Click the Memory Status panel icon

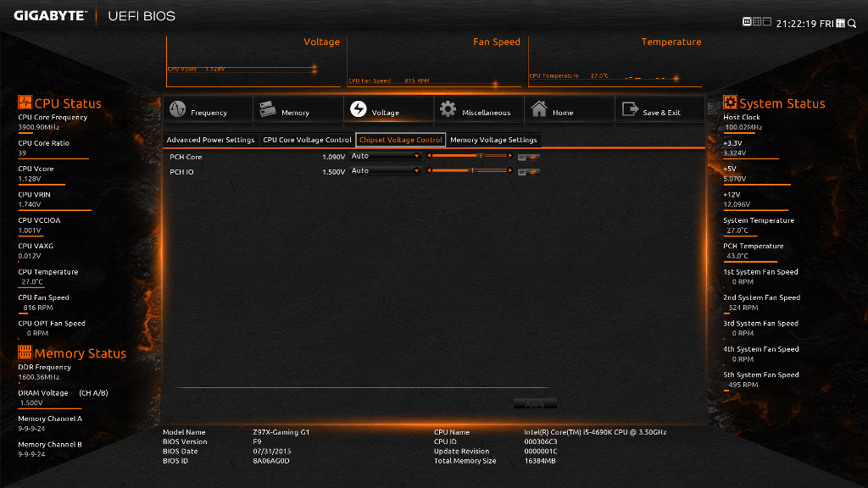tap(25, 352)
